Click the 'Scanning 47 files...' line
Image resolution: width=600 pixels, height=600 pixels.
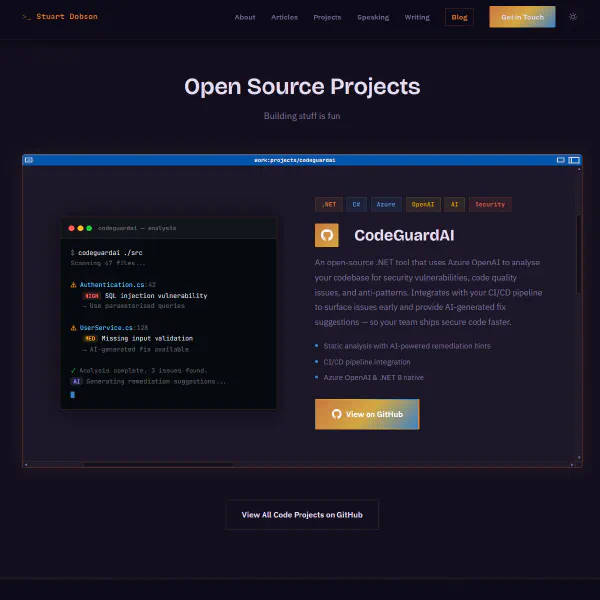108,263
